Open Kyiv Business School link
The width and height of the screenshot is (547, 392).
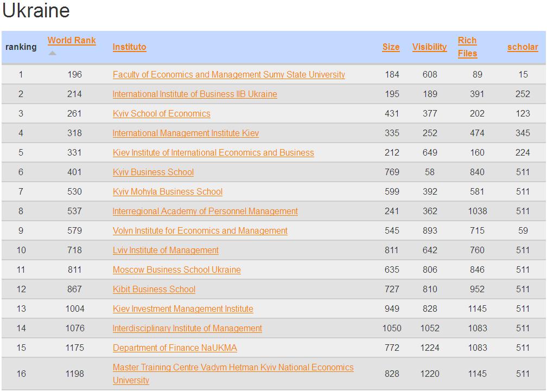tap(153, 172)
